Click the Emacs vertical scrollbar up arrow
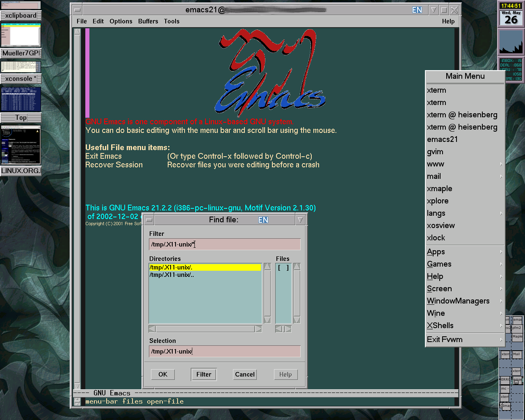 pos(77,32)
